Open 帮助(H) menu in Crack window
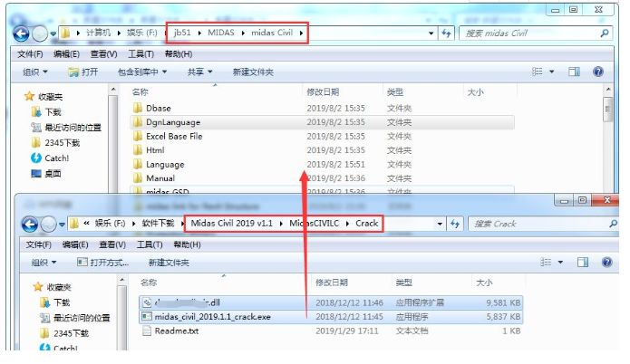Viewport: 630px width, 364px height. point(187,244)
